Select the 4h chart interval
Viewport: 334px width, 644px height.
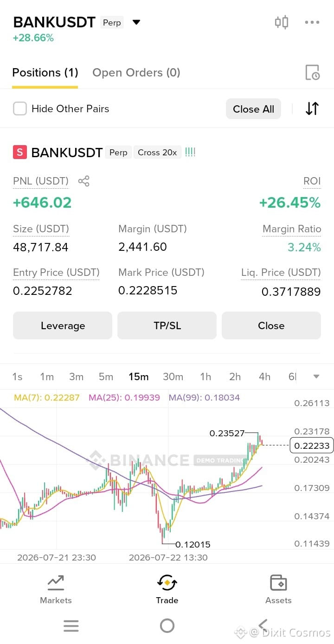coord(264,376)
